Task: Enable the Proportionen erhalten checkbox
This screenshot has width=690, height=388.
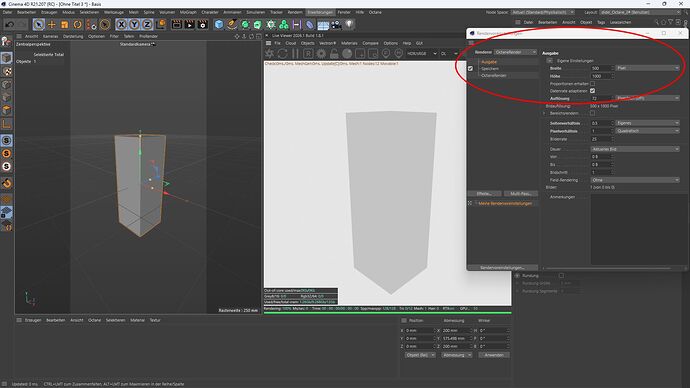Action: (x=592, y=84)
